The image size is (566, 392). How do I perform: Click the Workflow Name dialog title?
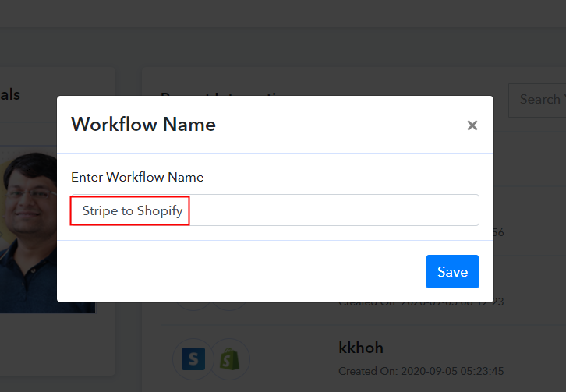143,124
